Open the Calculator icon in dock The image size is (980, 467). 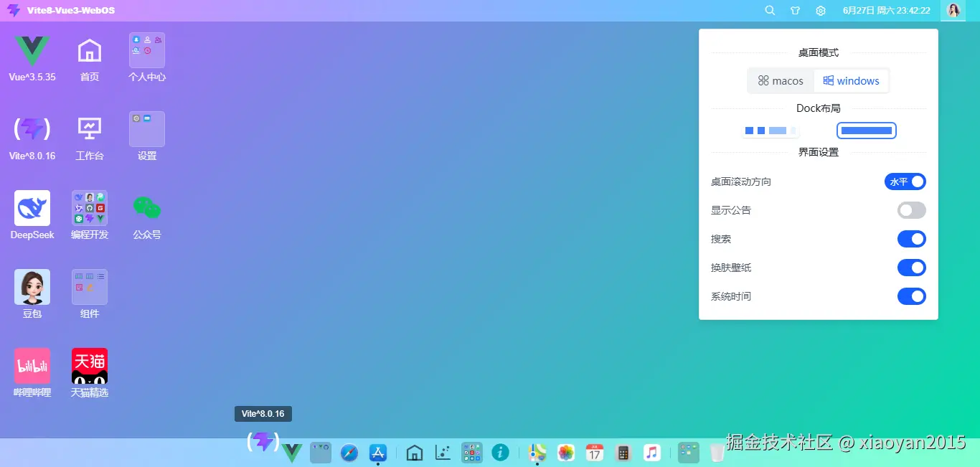pyautogui.click(x=623, y=453)
